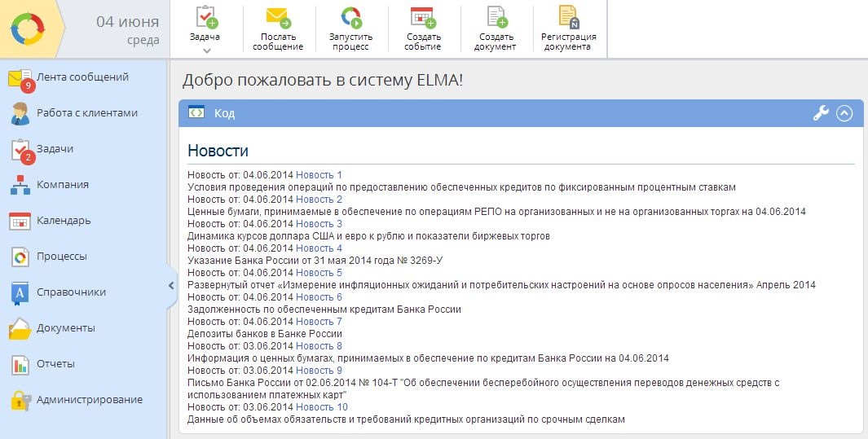
Task: Click the ELMA circular logo icon
Action: point(28,29)
